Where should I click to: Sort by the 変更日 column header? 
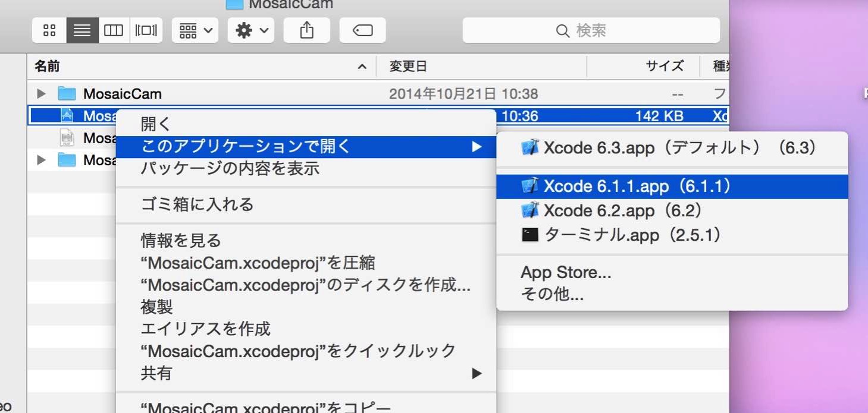pos(482,67)
